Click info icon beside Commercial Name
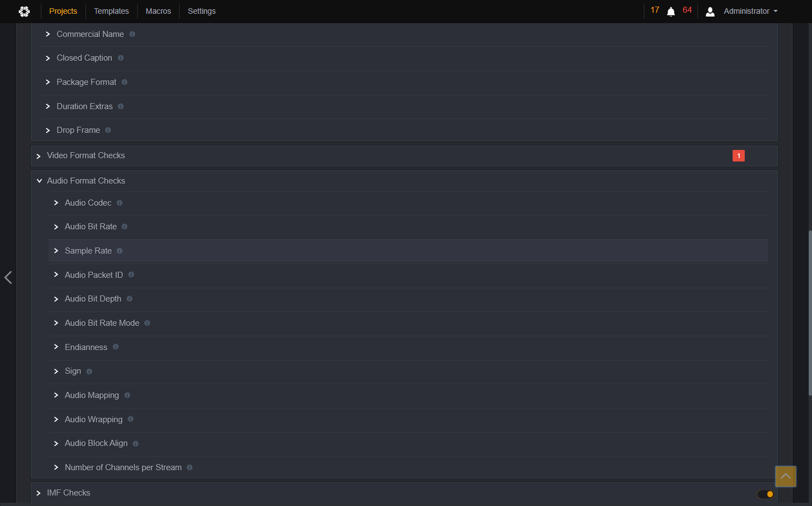 tap(132, 34)
